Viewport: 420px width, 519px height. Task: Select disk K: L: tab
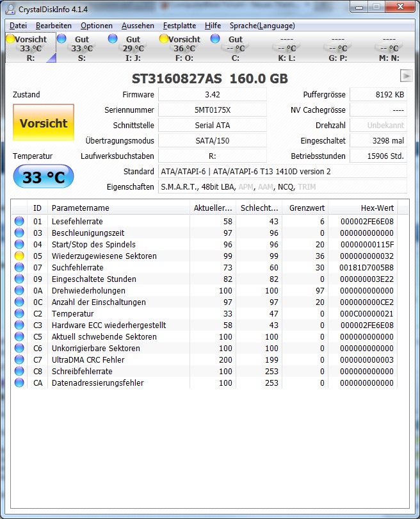[287, 48]
